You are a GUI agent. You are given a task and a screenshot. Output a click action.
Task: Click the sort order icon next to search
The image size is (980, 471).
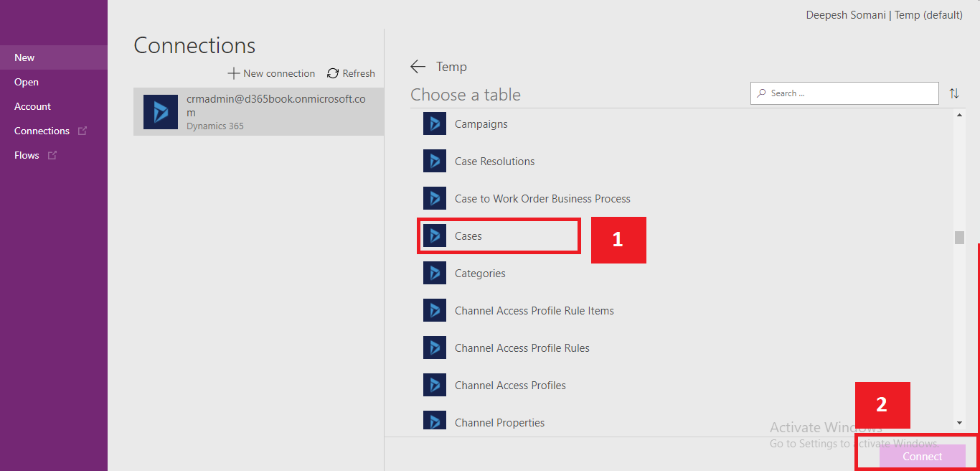(954, 93)
